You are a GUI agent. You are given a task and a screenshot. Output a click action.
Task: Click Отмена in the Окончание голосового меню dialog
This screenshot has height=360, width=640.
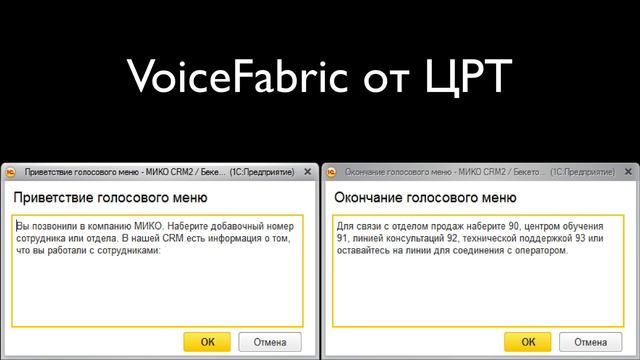pyautogui.click(x=591, y=342)
